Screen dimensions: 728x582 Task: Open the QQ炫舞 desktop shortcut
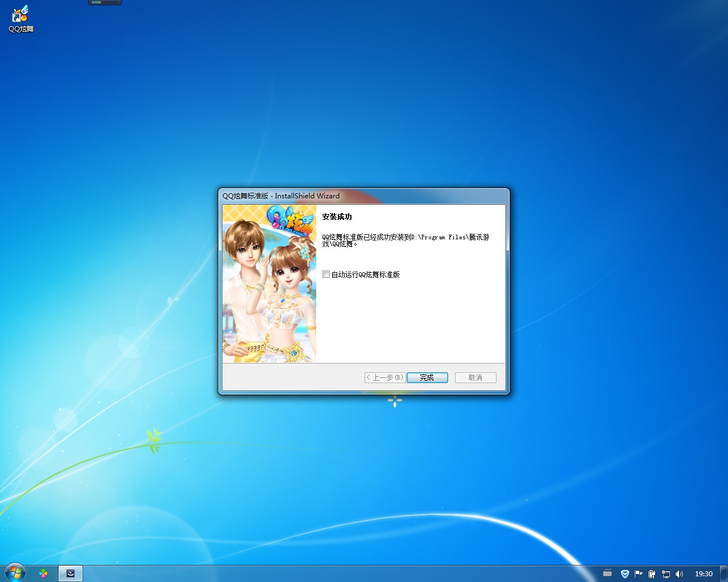click(20, 19)
